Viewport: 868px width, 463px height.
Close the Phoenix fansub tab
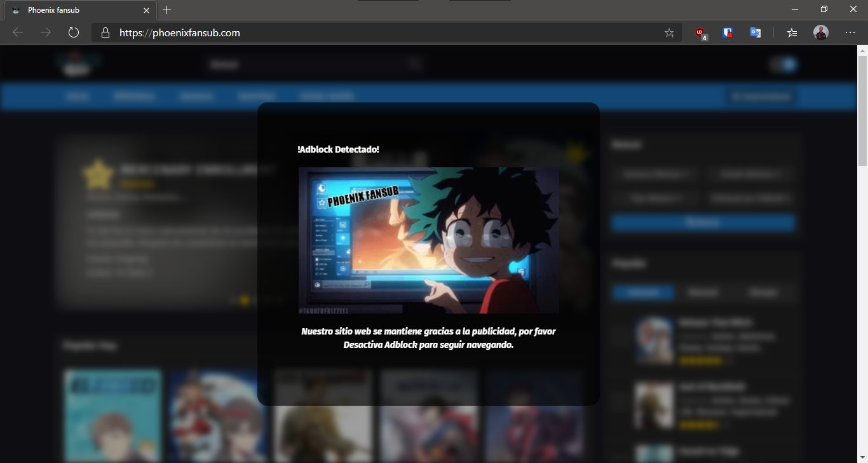tap(147, 10)
